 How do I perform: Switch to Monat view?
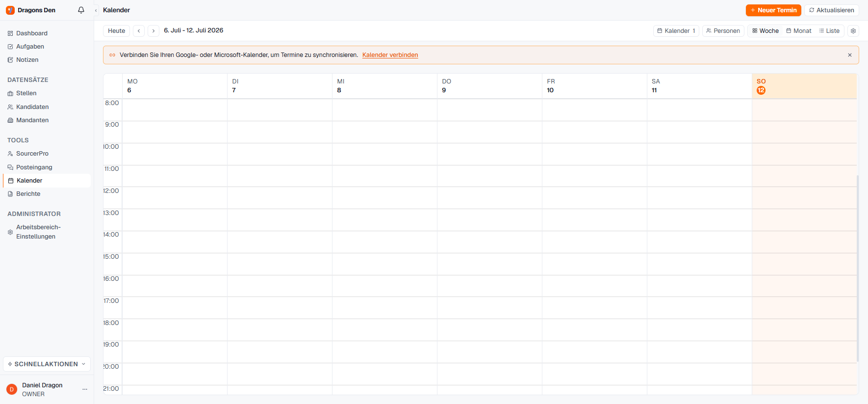click(x=799, y=31)
